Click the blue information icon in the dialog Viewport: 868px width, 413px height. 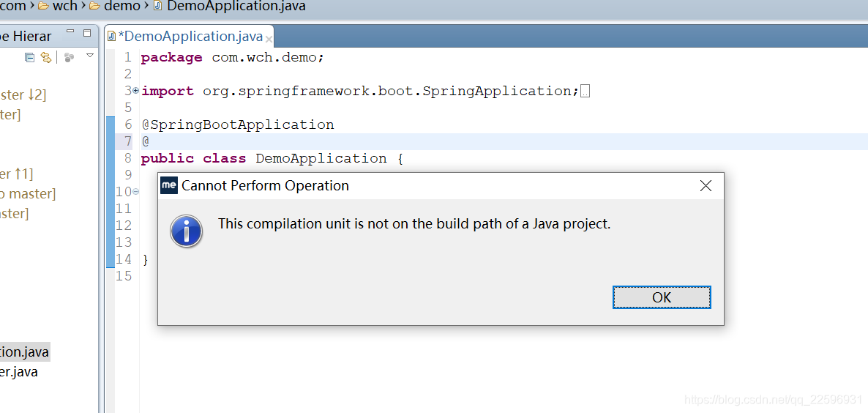coord(186,231)
